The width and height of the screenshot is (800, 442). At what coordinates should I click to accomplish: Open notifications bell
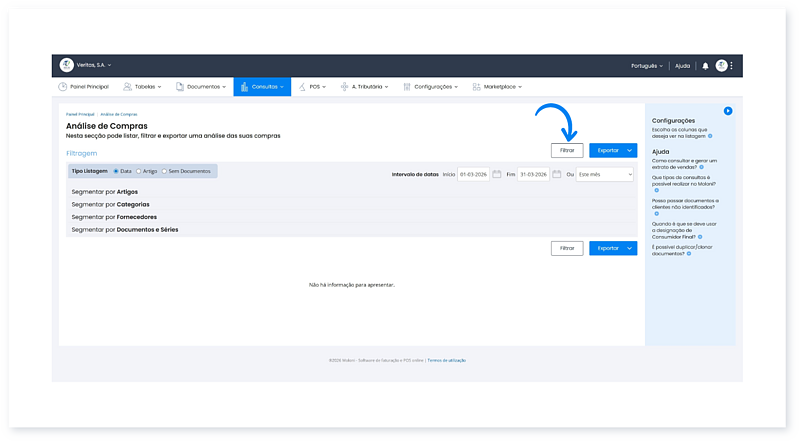[705, 66]
